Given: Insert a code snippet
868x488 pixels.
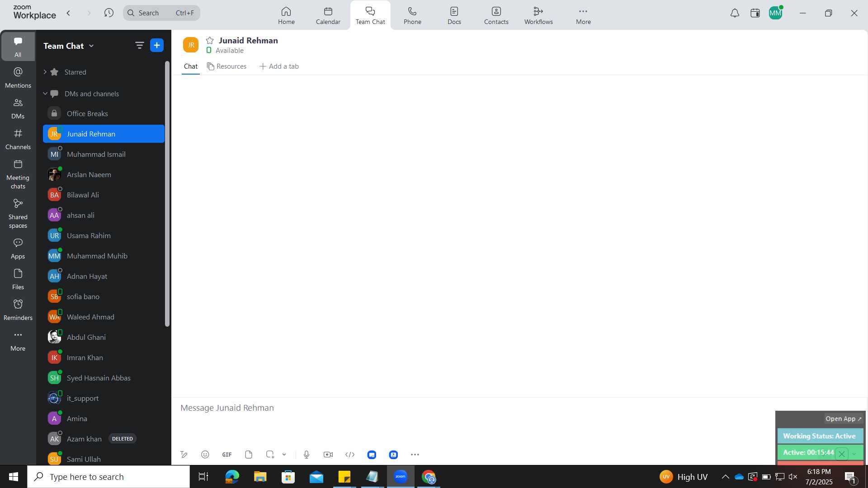Looking at the screenshot, I should [x=350, y=455].
